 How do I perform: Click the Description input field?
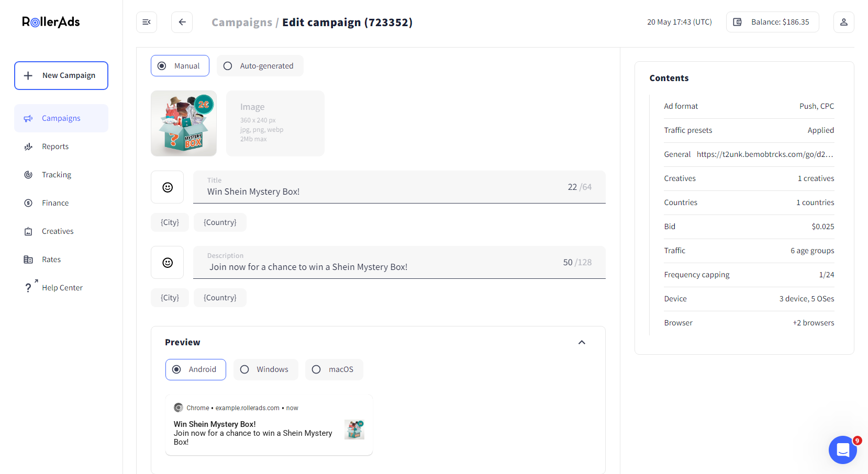click(399, 263)
